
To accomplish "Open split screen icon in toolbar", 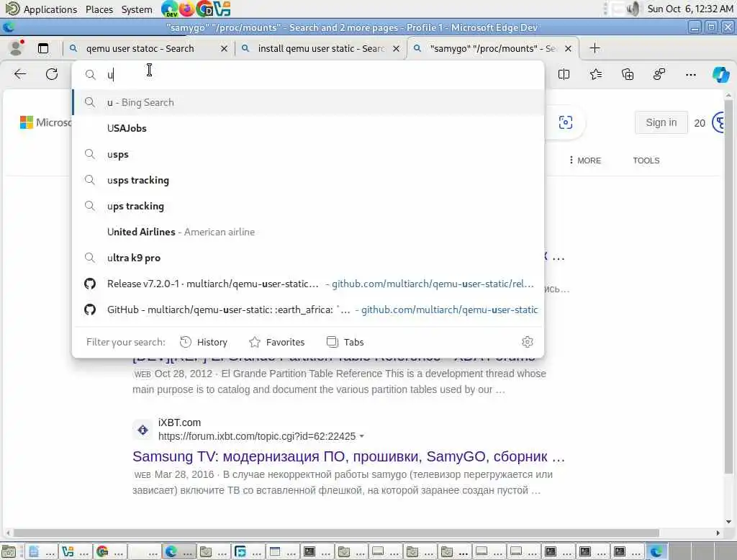I will (564, 74).
